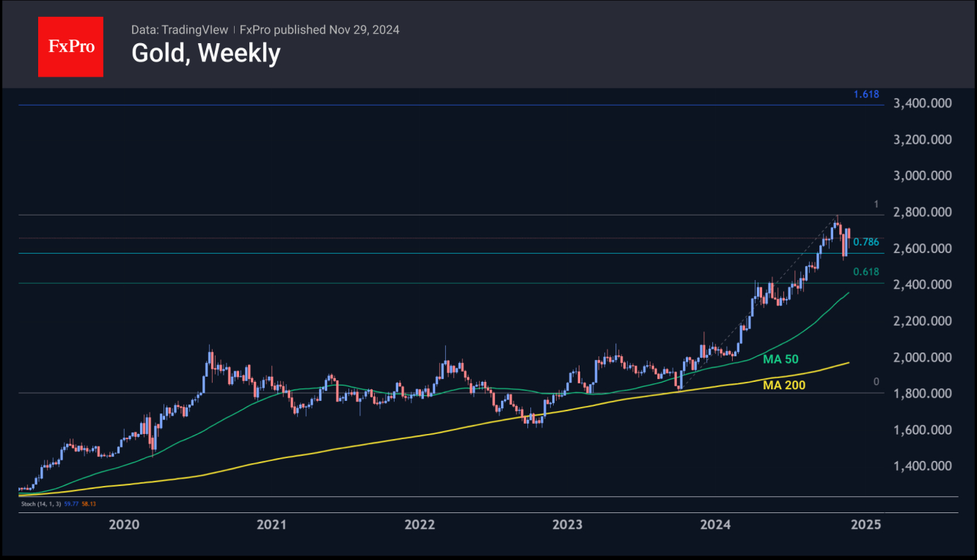This screenshot has width=977, height=560.
Task: Click the 3,000.000 price axis label
Action: [x=923, y=176]
